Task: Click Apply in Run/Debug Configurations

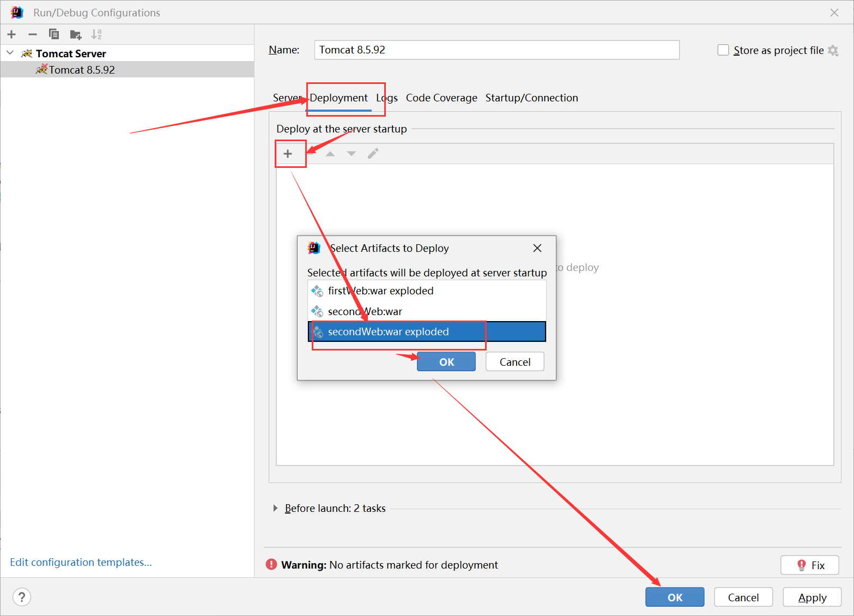Action: tap(812, 597)
